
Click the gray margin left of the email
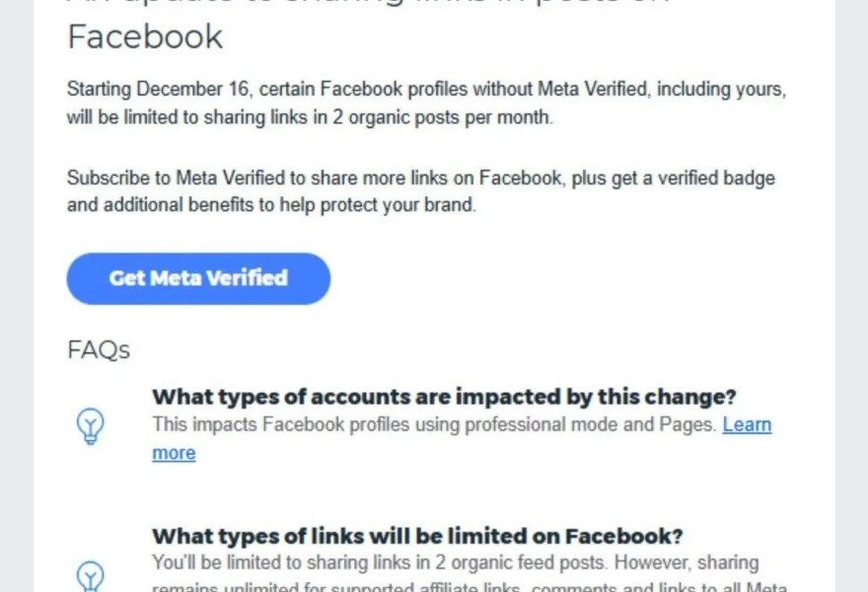16,296
